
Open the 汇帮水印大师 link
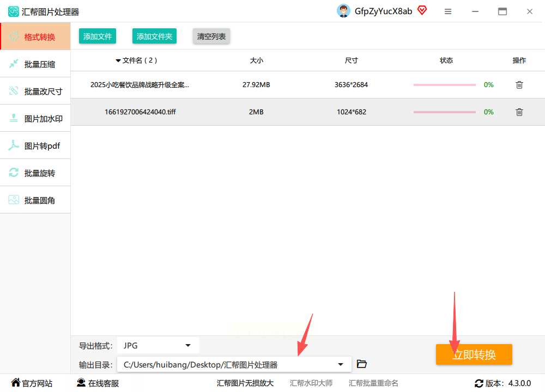pos(311,383)
